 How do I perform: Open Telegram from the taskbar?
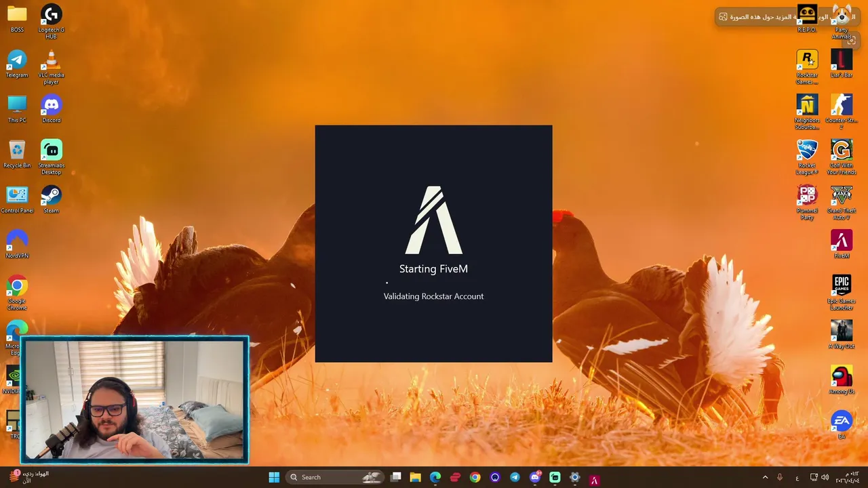point(515,477)
